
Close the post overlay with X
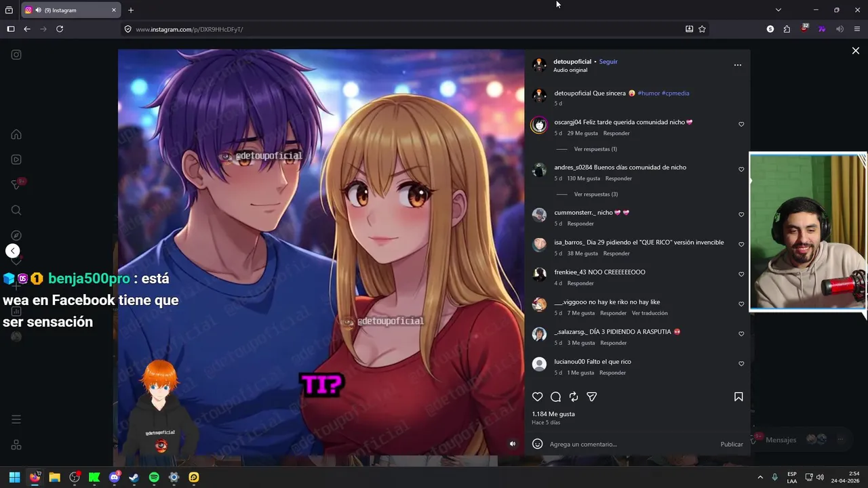pos(856,51)
